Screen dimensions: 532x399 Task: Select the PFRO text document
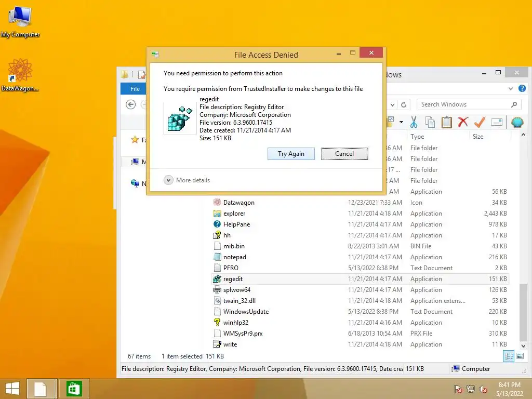pyautogui.click(x=231, y=268)
